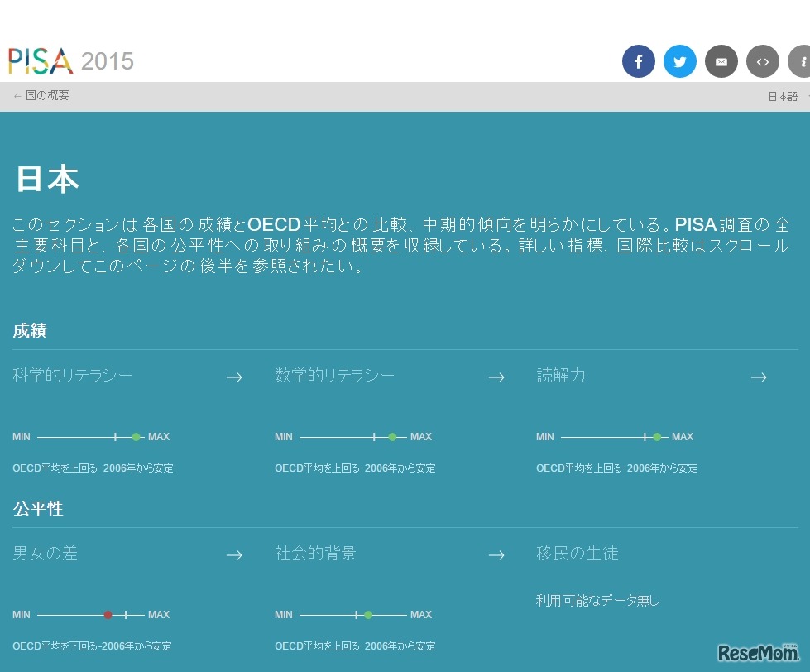Select the 数学的リテラシー heading
The image size is (810, 672).
pyautogui.click(x=335, y=376)
